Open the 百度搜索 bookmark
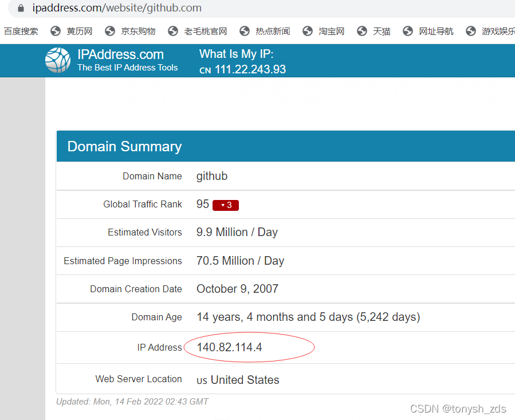Viewport: 515px width, 420px height. 21,31
